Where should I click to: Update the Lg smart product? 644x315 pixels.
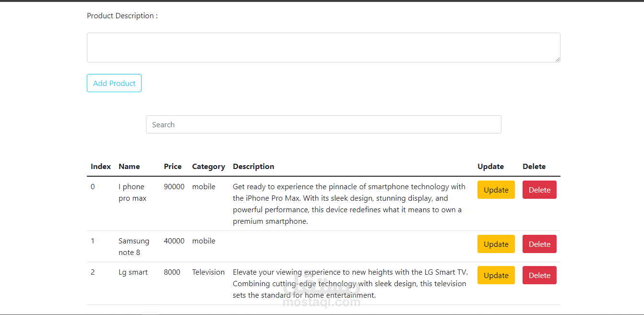point(496,275)
